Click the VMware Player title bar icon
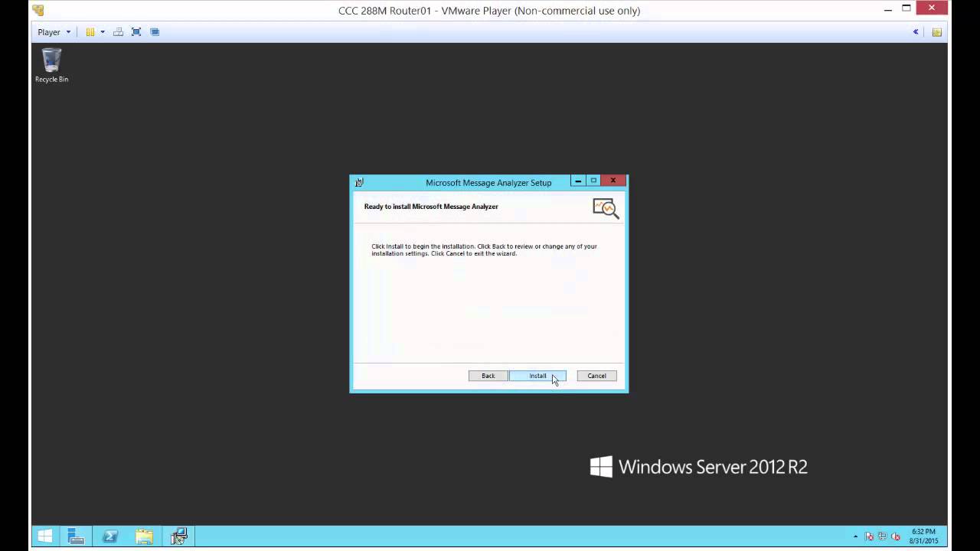Image resolution: width=980 pixels, height=551 pixels. [x=38, y=11]
